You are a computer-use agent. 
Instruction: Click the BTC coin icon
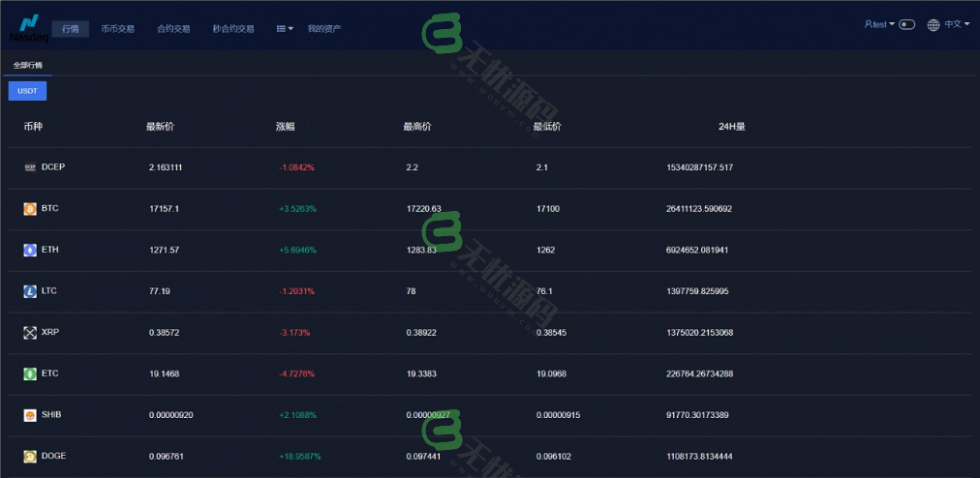point(30,209)
